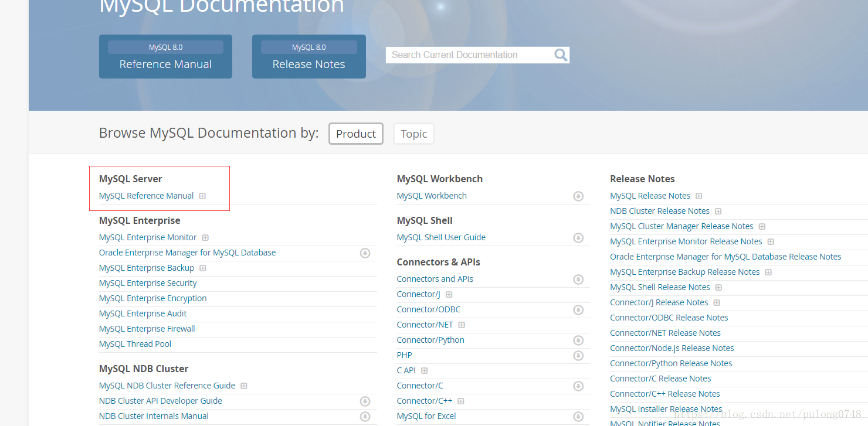868x426 pixels.
Task: Click download icon for MySQL Workbench
Action: point(578,196)
